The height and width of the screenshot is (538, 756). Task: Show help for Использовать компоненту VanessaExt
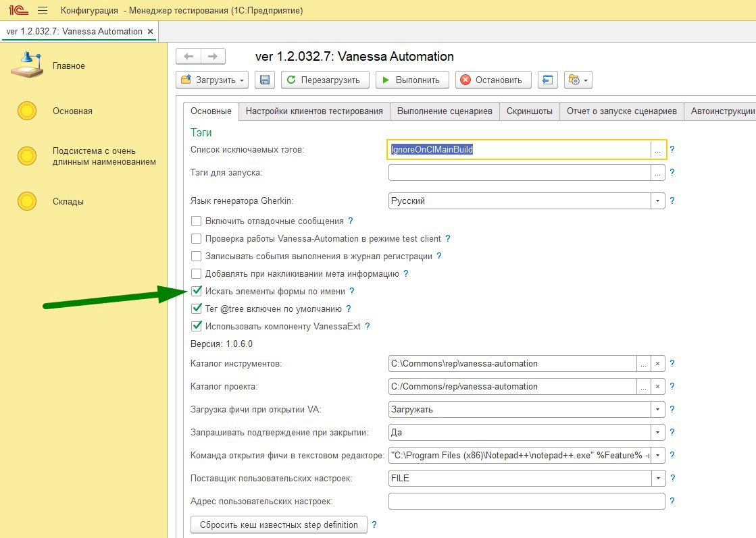(368, 326)
